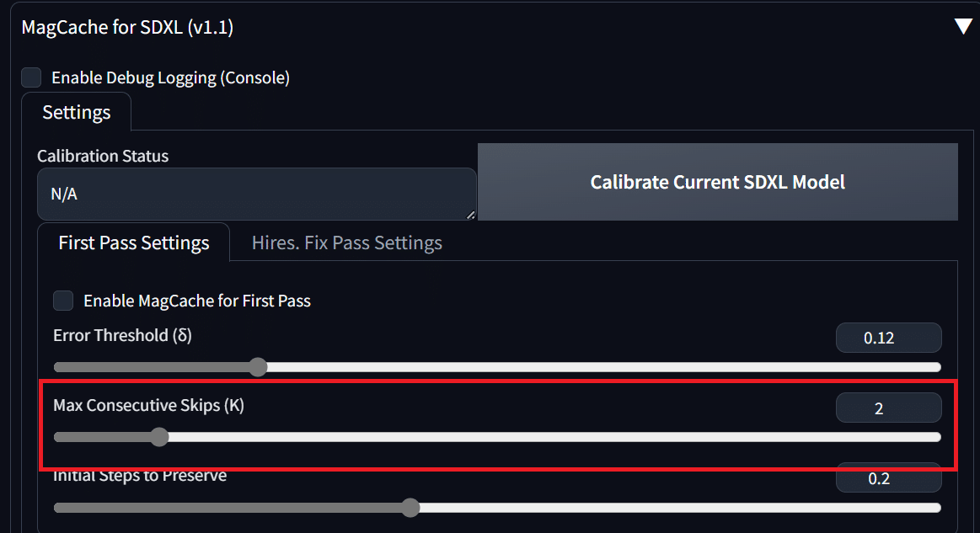980x533 pixels.
Task: Click the MagCache for SDXL (v1.1) title
Action: [x=127, y=28]
